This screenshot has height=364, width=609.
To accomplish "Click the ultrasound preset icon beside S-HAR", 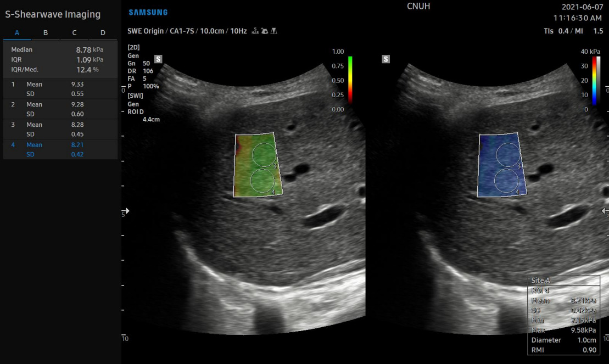I will tap(264, 31).
